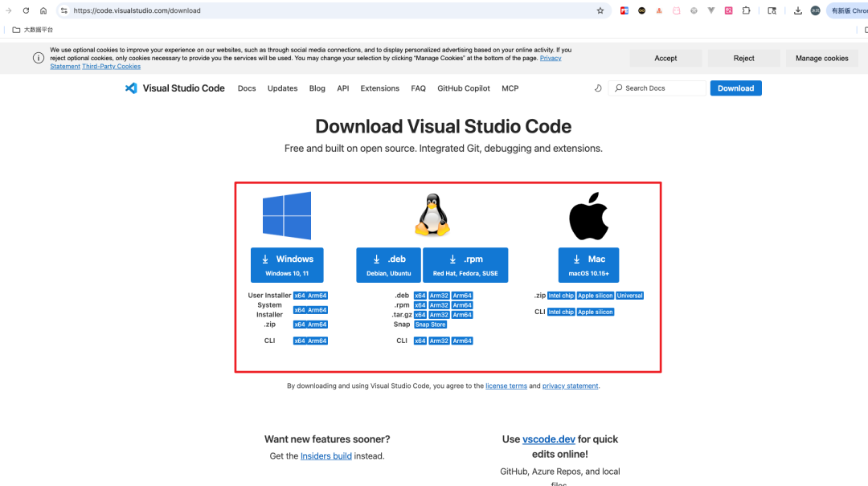Accept optional cookies
Screen dimensions: 868x486
coord(665,58)
